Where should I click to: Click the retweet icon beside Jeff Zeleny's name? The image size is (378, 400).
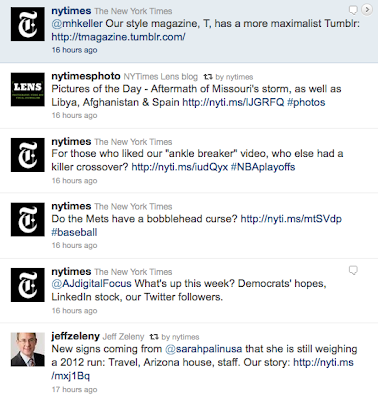154,337
